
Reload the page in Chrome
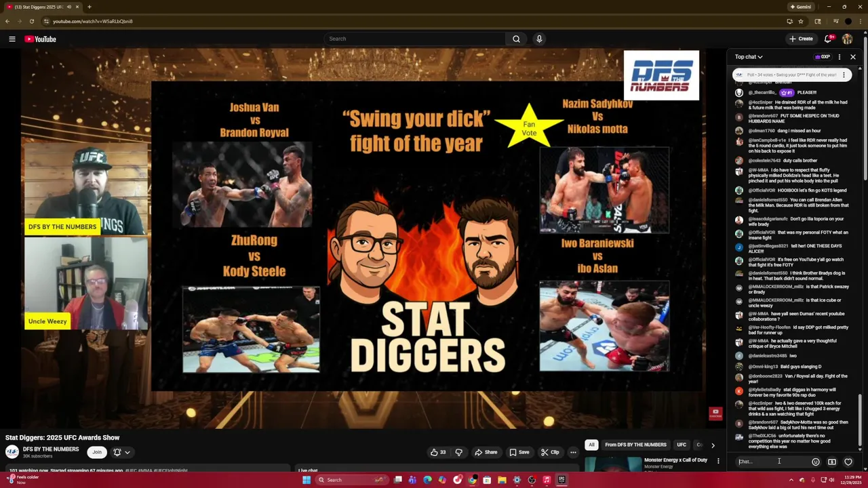pyautogui.click(x=31, y=21)
